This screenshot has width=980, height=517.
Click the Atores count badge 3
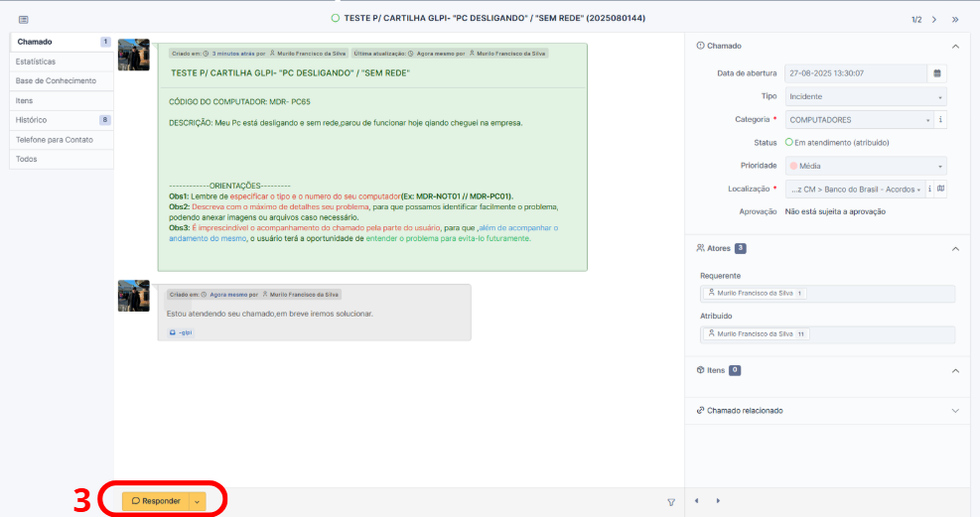coord(740,248)
